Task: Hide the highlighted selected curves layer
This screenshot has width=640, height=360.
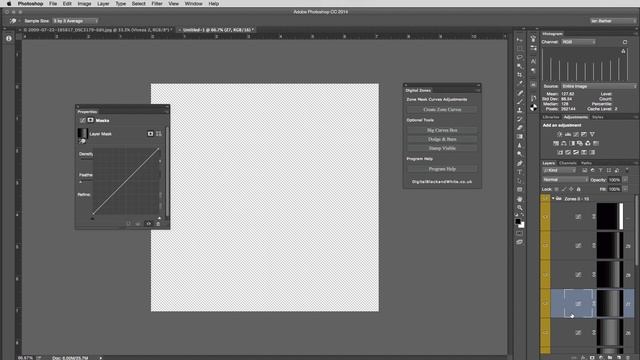Action: tap(545, 303)
